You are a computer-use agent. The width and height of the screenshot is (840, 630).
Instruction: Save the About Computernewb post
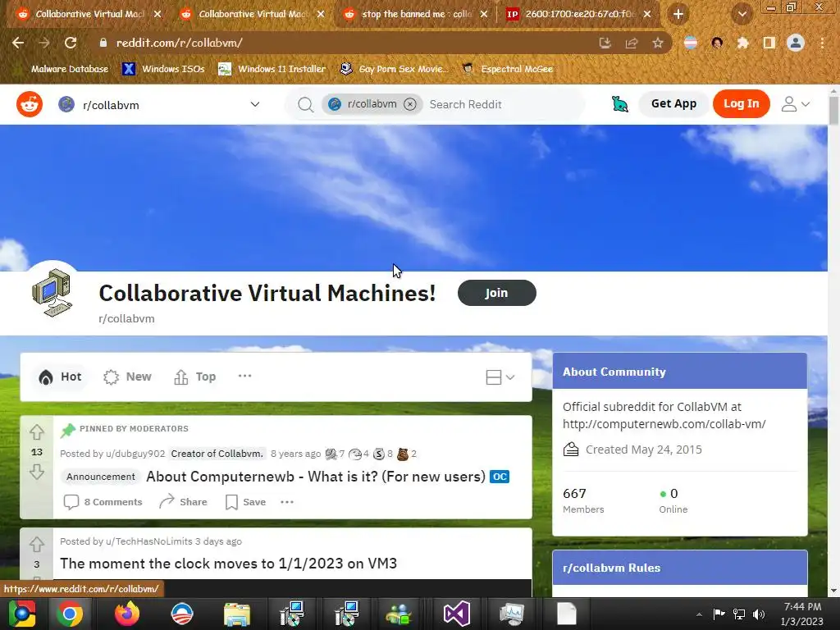[x=246, y=502]
